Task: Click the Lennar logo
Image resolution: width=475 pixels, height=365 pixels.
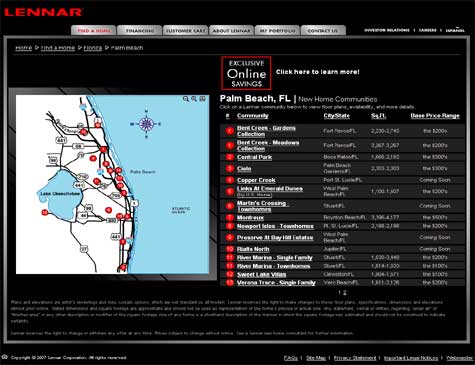Action: (x=43, y=13)
